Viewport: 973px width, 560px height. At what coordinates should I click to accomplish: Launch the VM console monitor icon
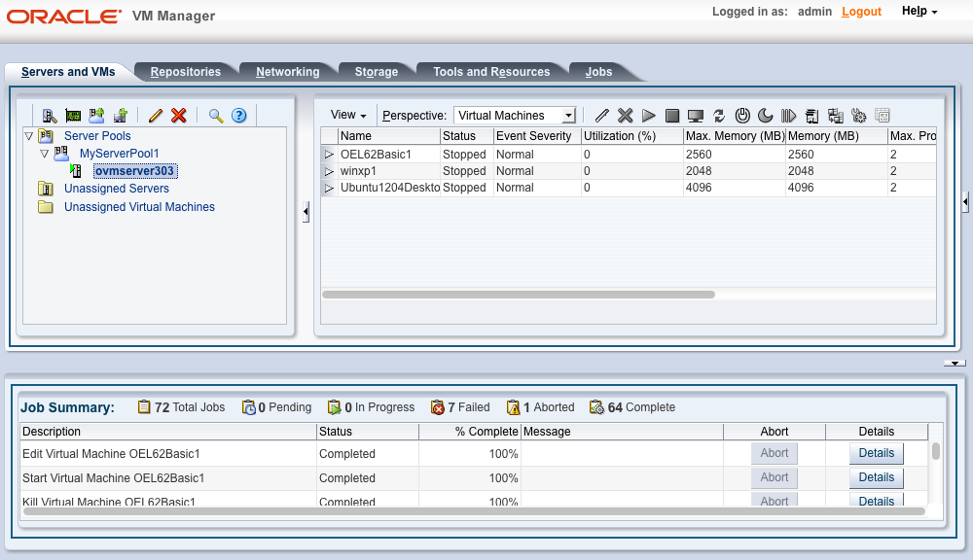tap(696, 116)
